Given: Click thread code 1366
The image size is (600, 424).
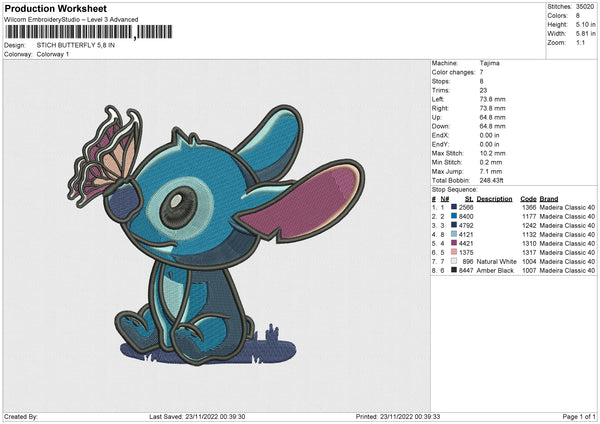Looking at the screenshot, I should click(x=529, y=207).
